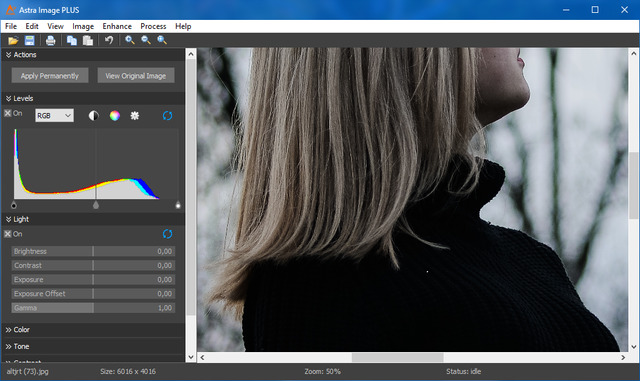
Task: Open the Process menu
Action: (x=153, y=26)
